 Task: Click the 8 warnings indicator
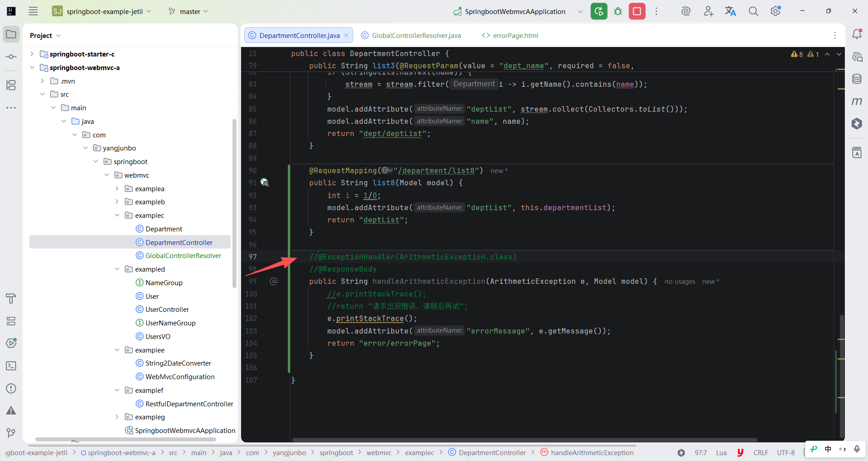[797, 54]
